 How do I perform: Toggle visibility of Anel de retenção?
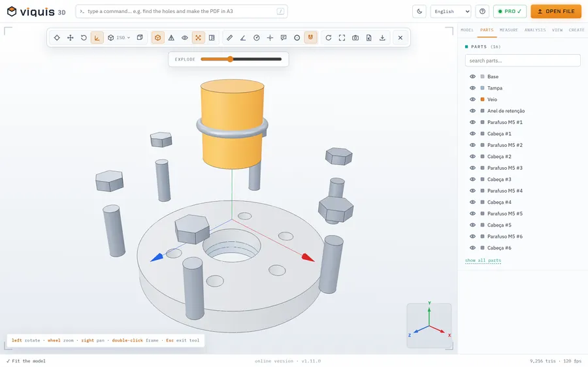coord(472,110)
